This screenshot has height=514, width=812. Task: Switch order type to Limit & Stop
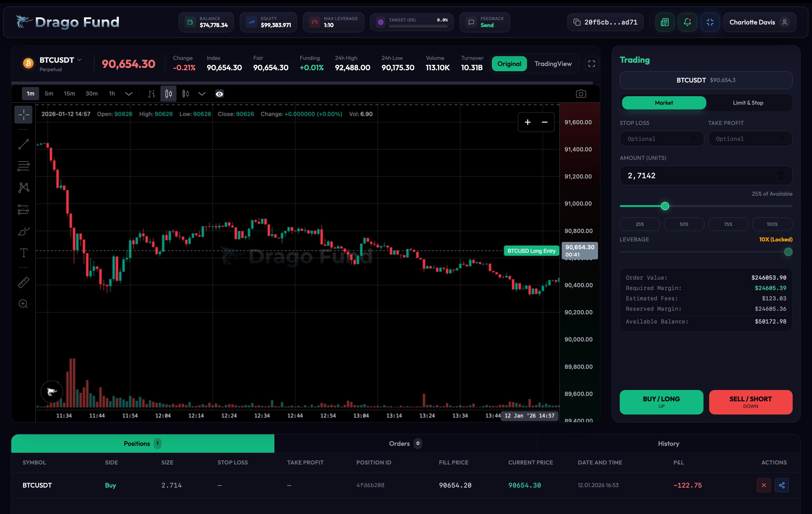tap(748, 103)
